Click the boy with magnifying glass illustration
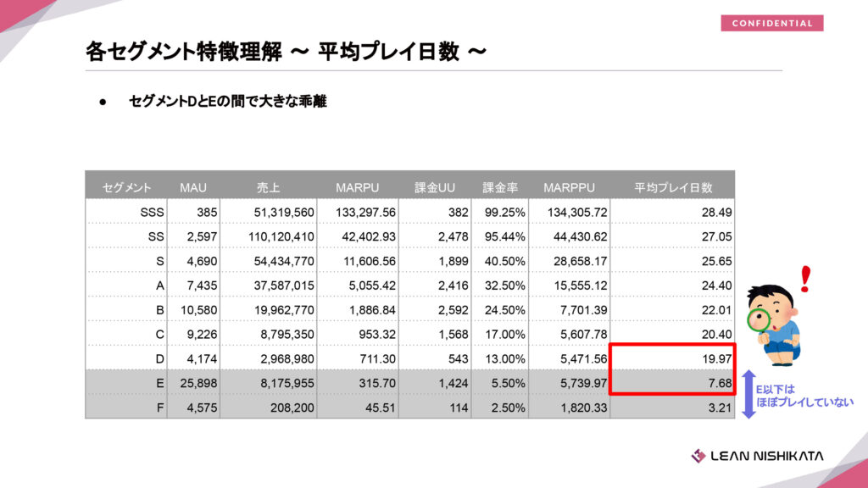868x488 pixels. 775,324
